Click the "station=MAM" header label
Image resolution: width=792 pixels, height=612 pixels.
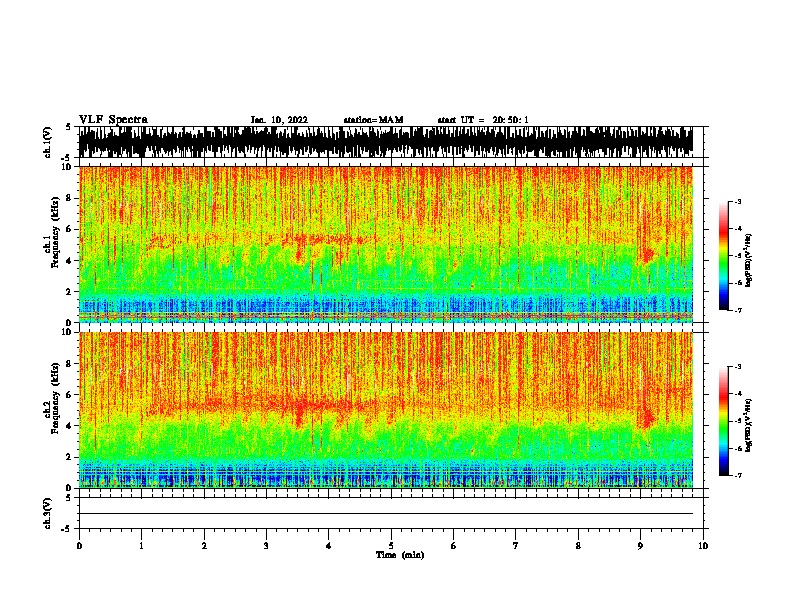373,120
